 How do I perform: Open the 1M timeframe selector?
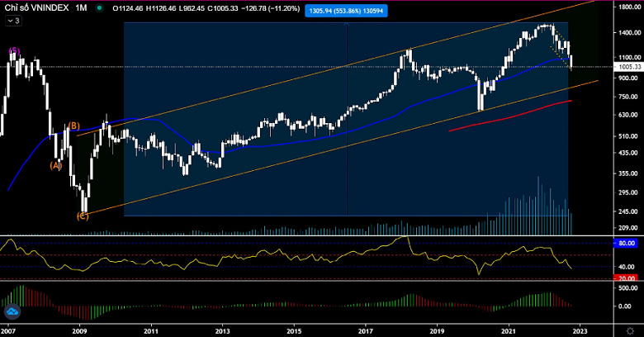(x=80, y=7)
